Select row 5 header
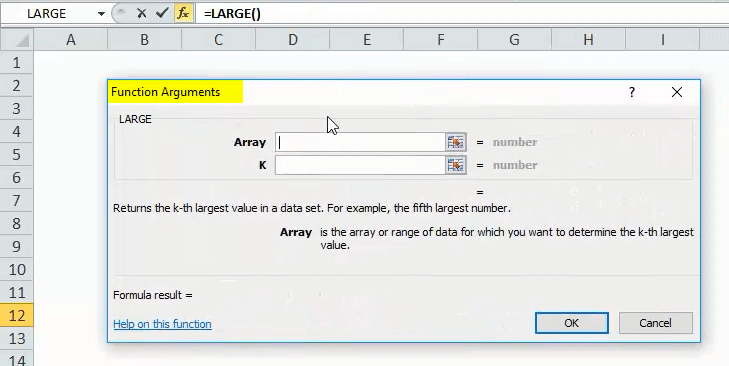The height and width of the screenshot is (366, 729). point(17,154)
